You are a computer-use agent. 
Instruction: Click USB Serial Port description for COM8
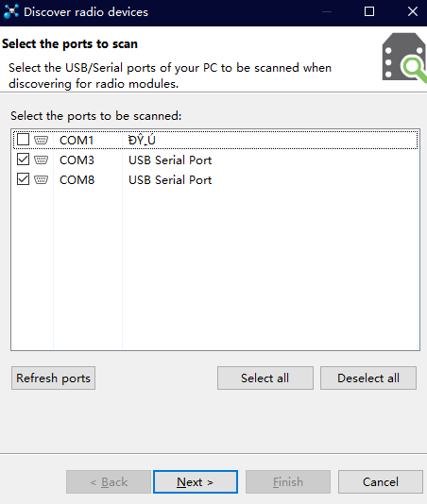coord(170,180)
